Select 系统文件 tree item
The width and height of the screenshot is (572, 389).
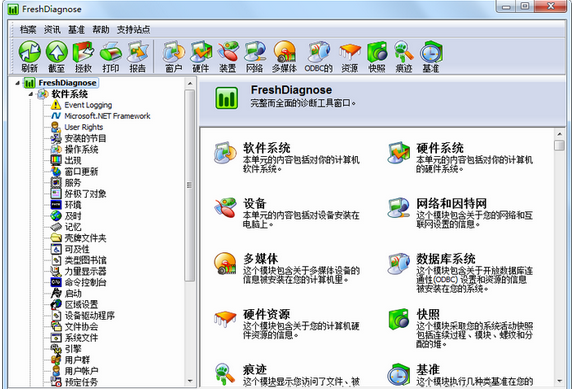click(81, 338)
